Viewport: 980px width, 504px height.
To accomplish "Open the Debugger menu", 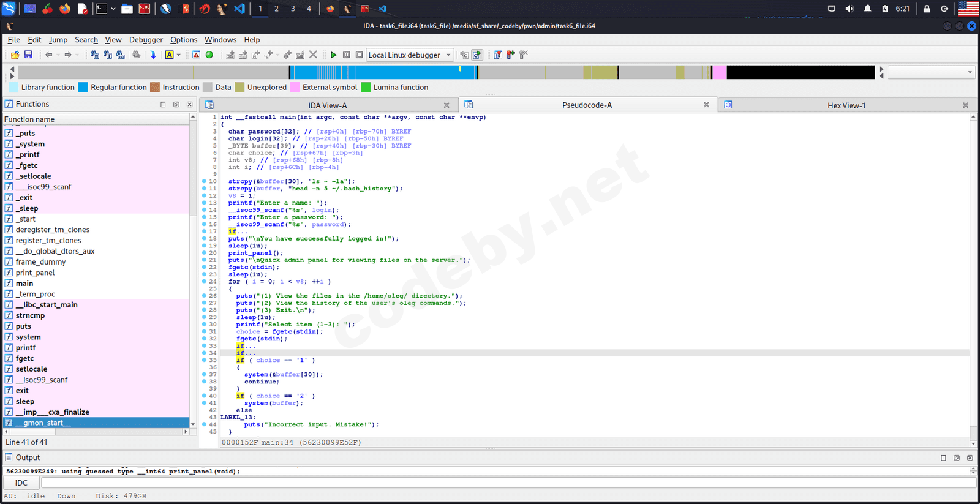I will tap(146, 40).
